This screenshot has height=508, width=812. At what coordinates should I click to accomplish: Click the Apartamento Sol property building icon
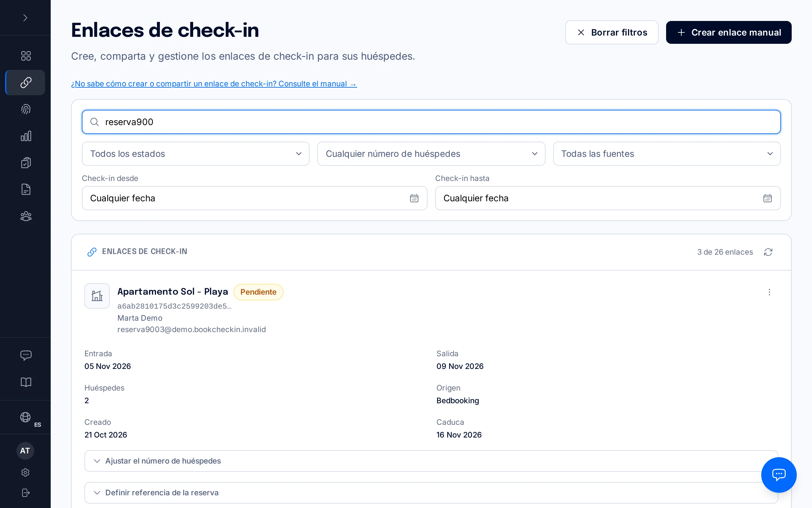[97, 296]
